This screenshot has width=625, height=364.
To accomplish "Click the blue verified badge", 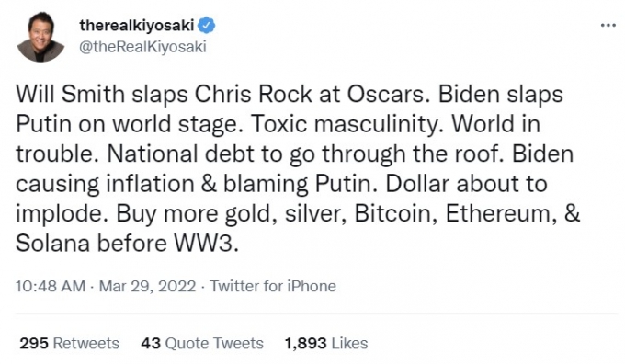I will coord(207,26).
